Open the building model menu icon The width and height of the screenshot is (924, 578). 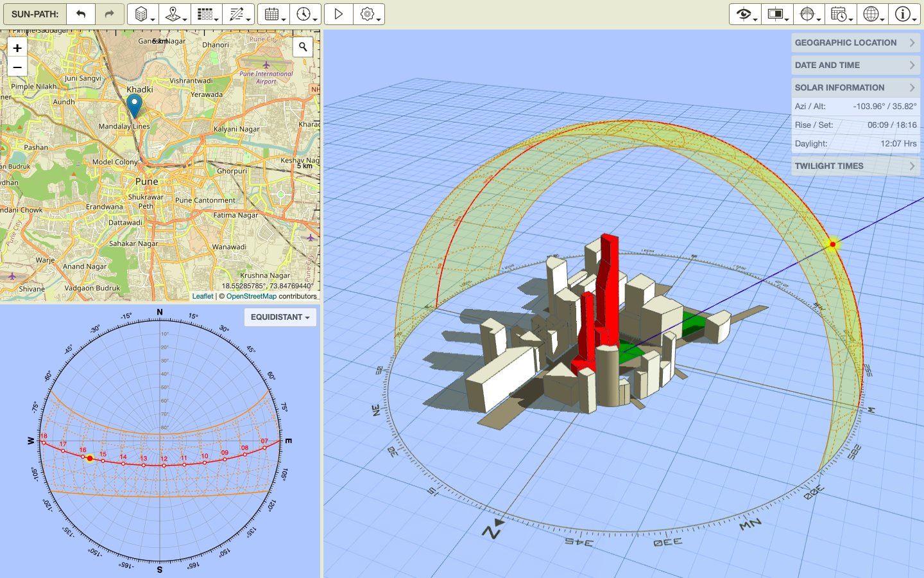click(143, 14)
